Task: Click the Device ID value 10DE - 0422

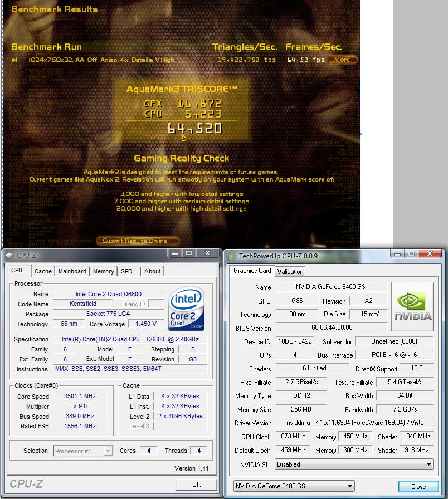Action: 295,341
